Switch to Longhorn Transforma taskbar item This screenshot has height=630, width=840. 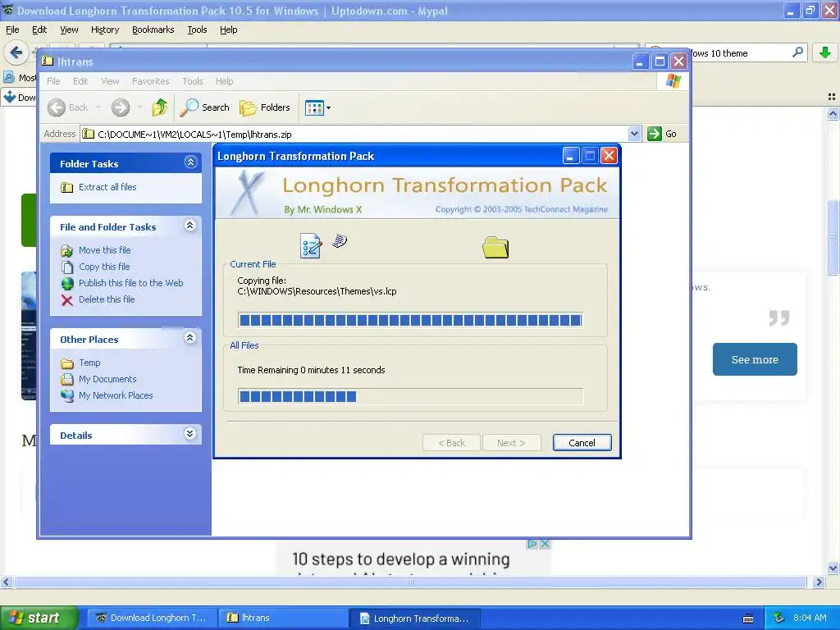click(414, 618)
